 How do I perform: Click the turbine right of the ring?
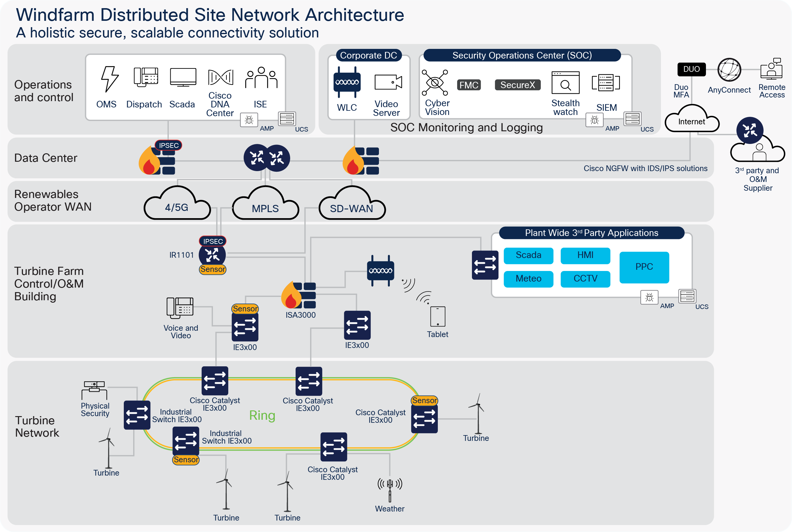(478, 414)
